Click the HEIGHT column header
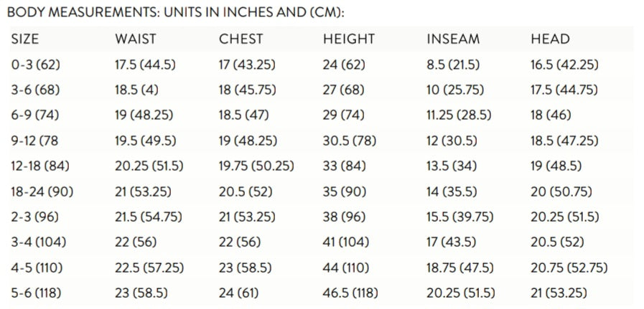The height and width of the screenshot is (309, 644). point(349,39)
